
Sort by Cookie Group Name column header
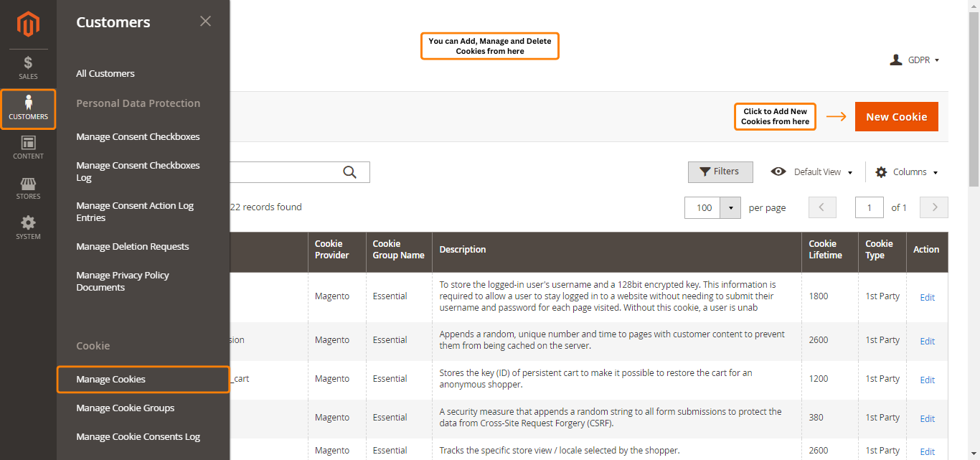tap(399, 252)
